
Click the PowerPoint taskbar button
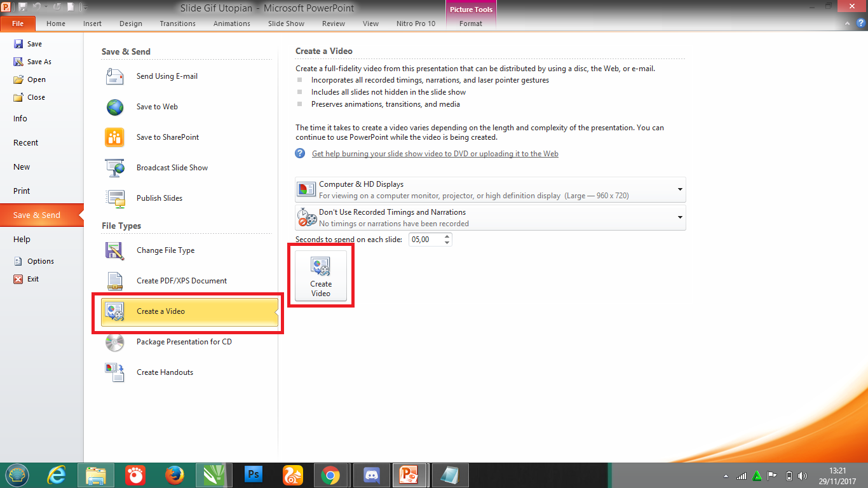[x=410, y=475]
